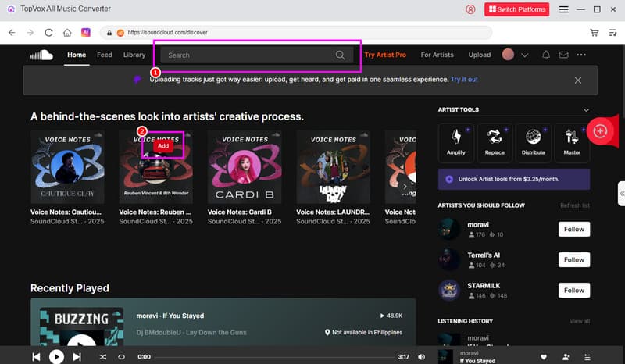Open the volume speaker icon
This screenshot has height=364, width=625.
pyautogui.click(x=421, y=357)
